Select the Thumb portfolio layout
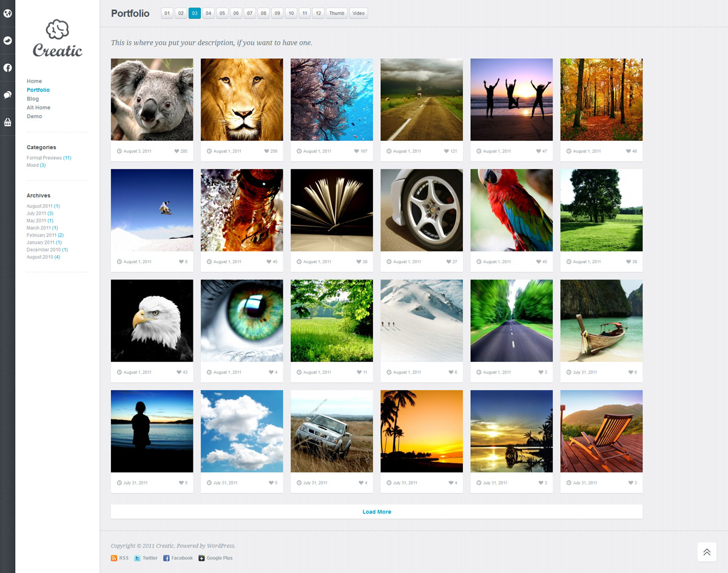This screenshot has height=573, width=728. 337,13
